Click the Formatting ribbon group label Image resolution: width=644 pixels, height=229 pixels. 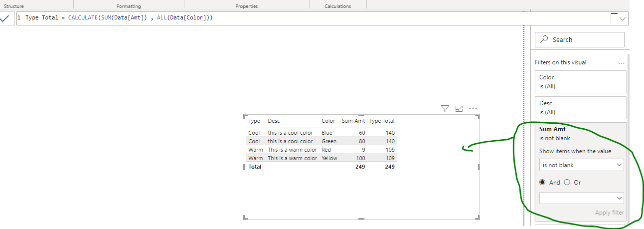point(129,6)
